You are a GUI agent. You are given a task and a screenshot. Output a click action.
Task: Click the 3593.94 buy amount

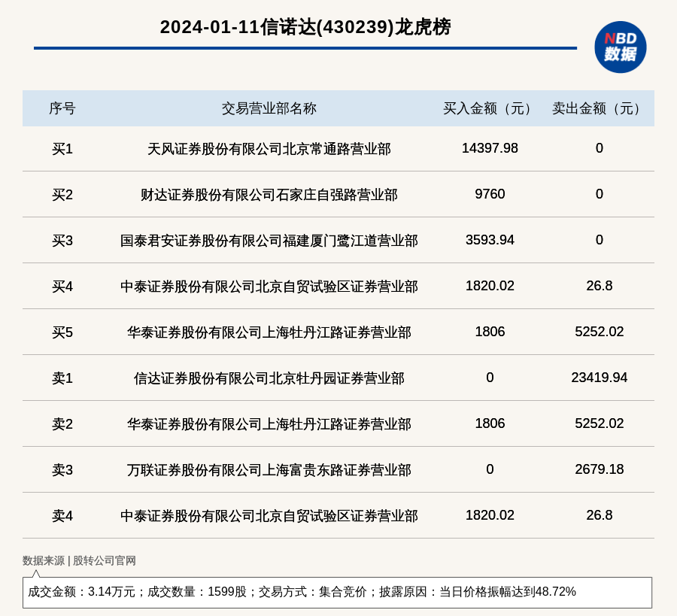tap(490, 240)
